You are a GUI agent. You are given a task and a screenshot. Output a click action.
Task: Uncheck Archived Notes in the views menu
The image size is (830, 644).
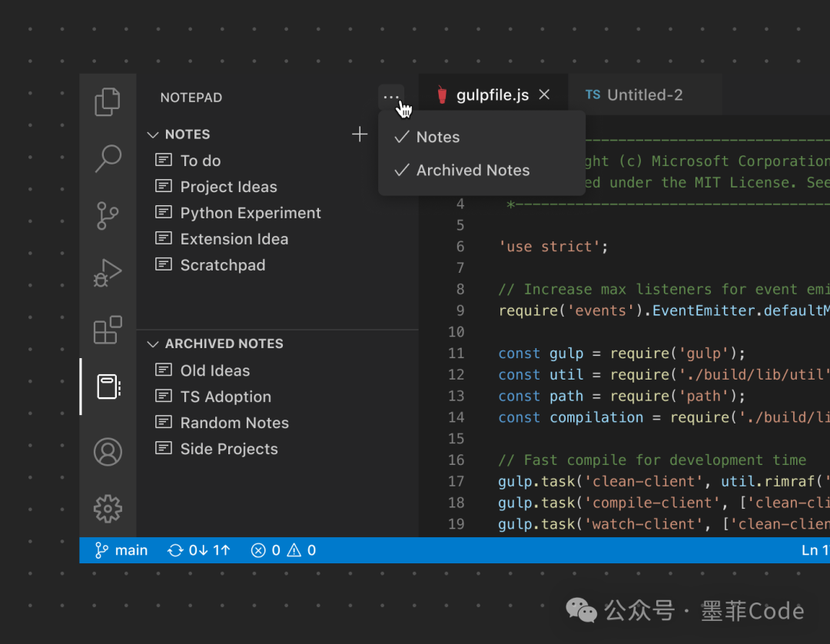click(x=472, y=171)
